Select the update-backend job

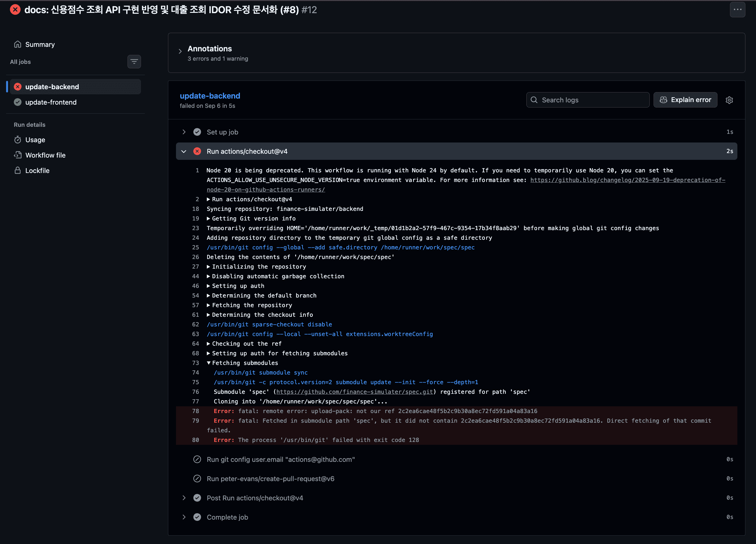[75, 87]
